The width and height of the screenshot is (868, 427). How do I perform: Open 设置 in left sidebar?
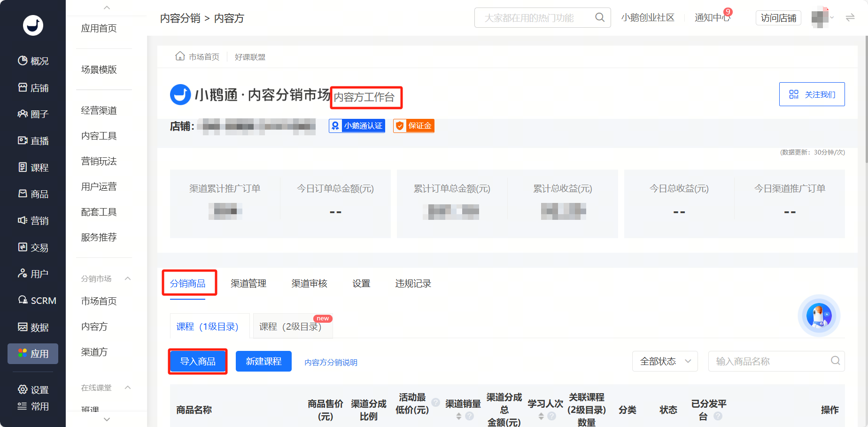(33, 390)
